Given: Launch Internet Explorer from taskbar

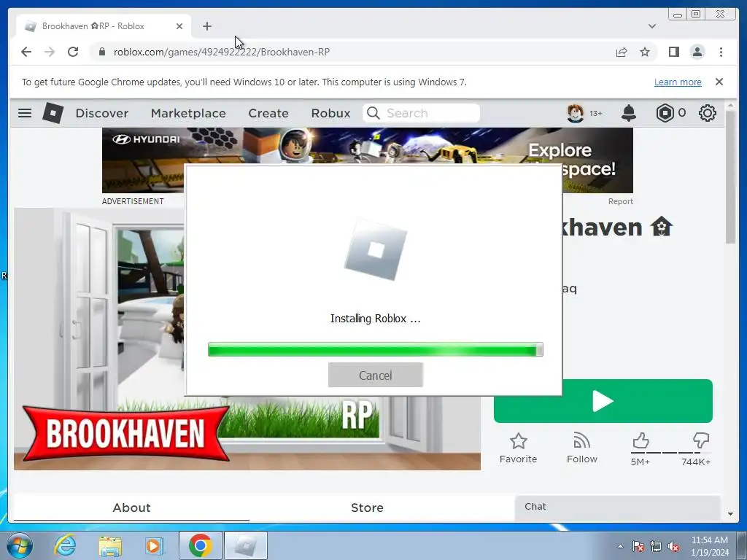Looking at the screenshot, I should point(65,545).
